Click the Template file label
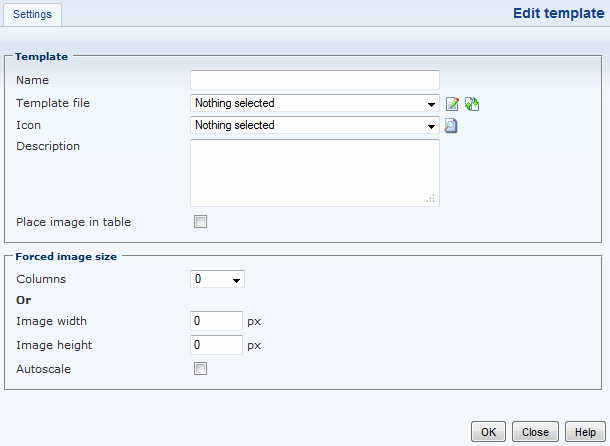610x446 pixels. click(53, 103)
